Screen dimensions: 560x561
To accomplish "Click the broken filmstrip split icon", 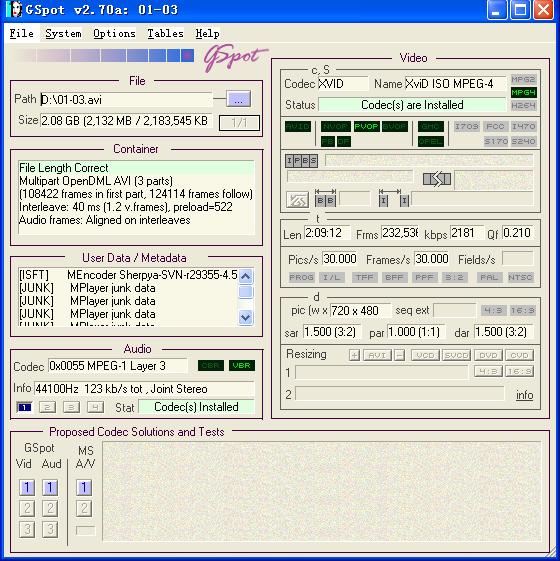I will (x=437, y=179).
